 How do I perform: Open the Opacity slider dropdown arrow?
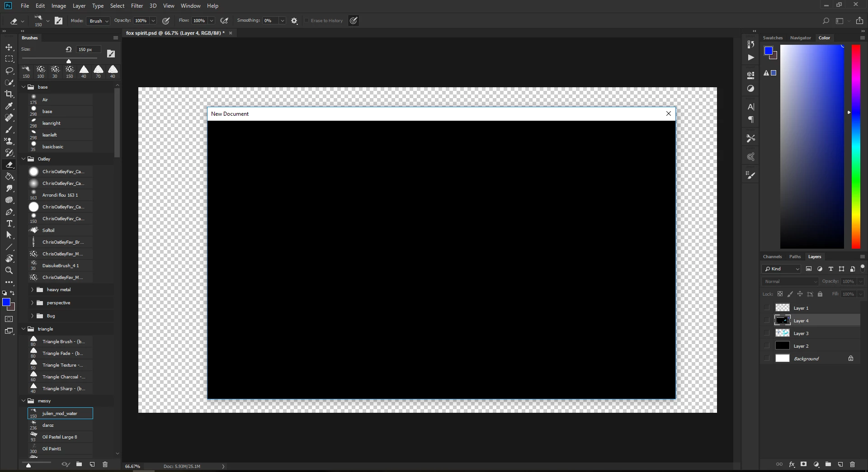[153, 21]
